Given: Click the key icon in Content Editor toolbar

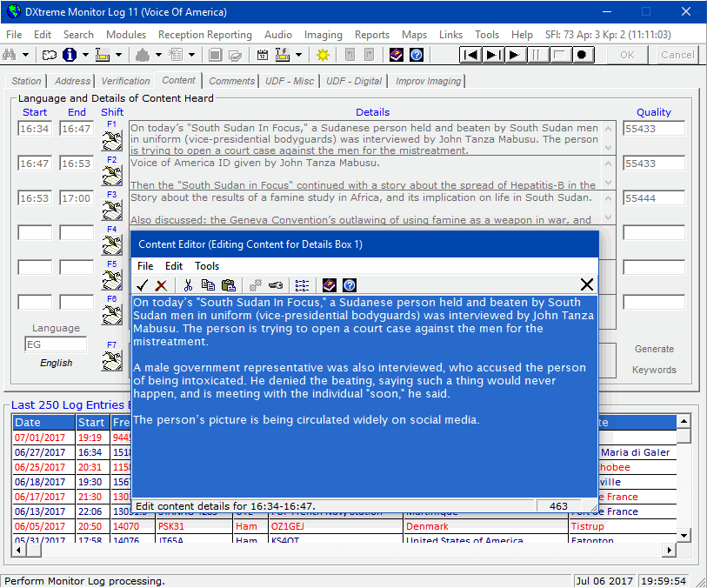Looking at the screenshot, I should tap(276, 285).
